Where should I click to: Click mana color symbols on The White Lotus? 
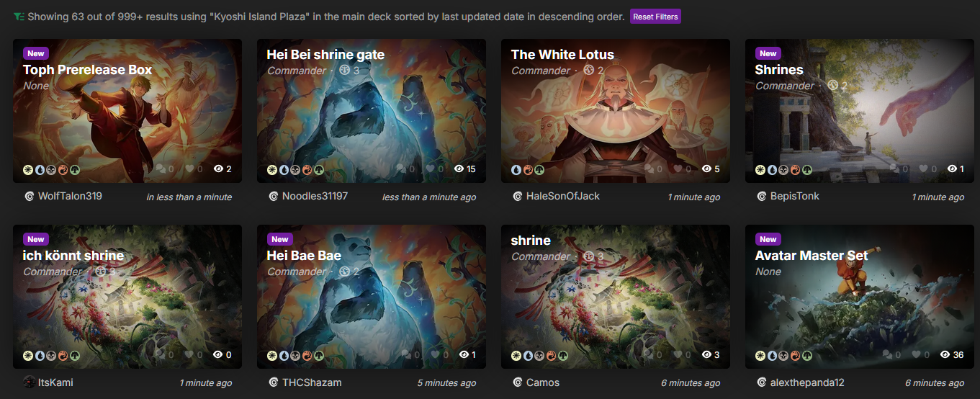coord(529,170)
